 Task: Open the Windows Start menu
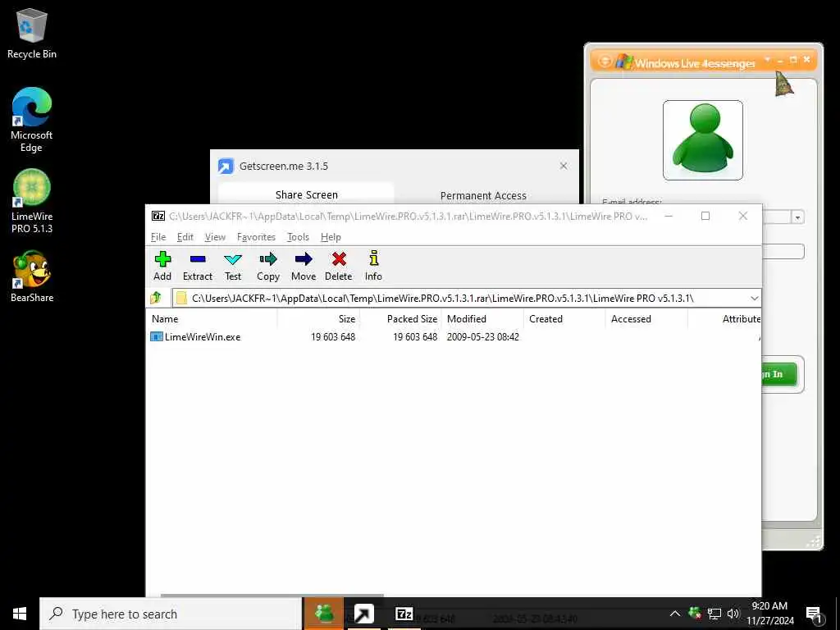click(20, 614)
